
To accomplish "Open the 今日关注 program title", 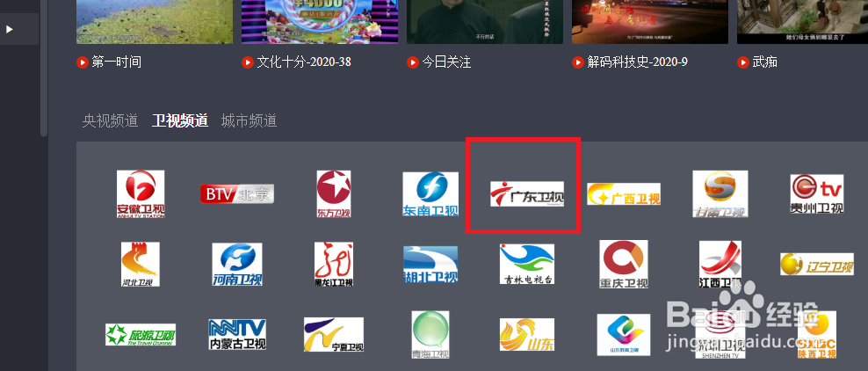I will [446, 62].
